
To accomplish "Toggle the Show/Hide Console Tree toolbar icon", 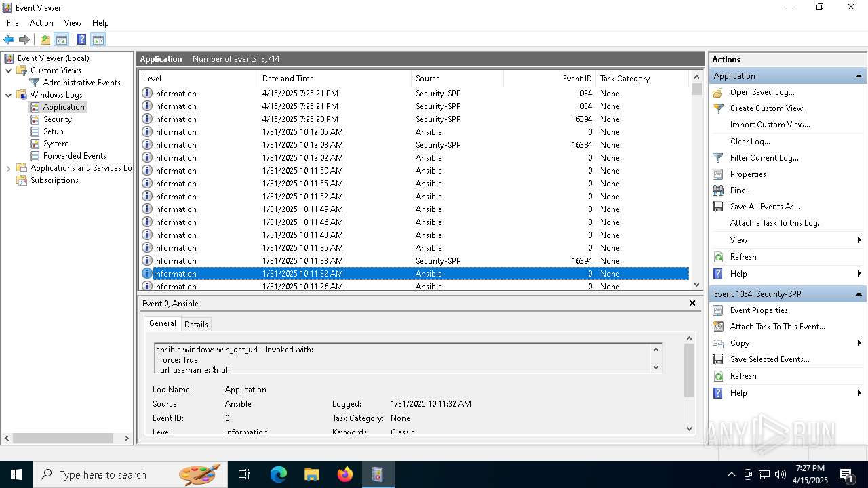I will pyautogui.click(x=62, y=39).
